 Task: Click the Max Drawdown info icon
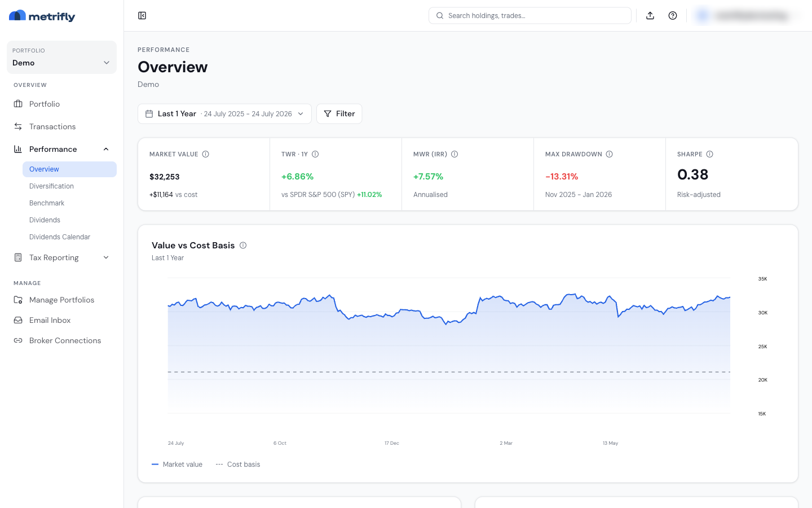click(610, 154)
